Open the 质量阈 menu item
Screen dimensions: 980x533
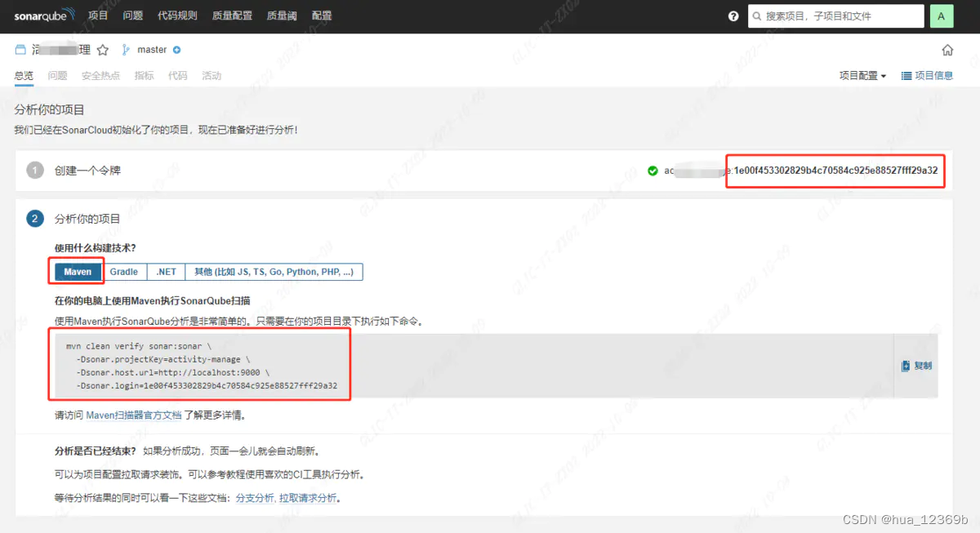tap(281, 16)
